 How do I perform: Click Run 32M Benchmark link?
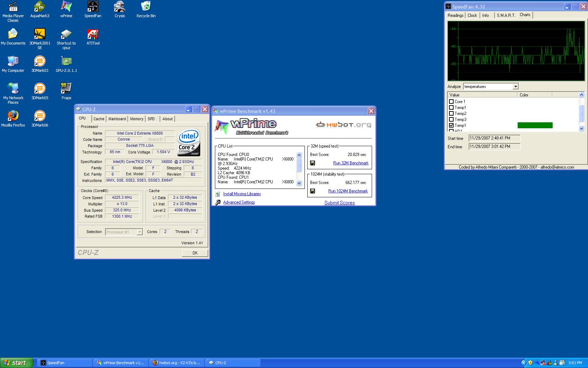[351, 163]
